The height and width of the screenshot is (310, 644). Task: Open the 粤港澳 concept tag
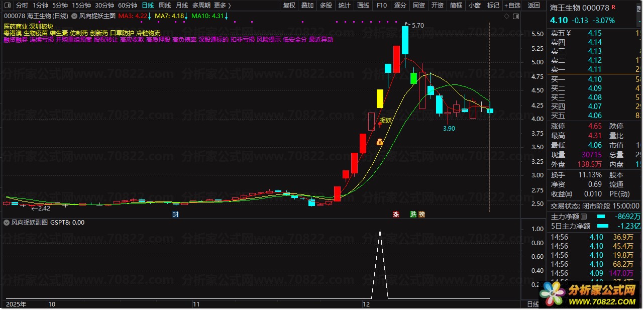click(13, 33)
